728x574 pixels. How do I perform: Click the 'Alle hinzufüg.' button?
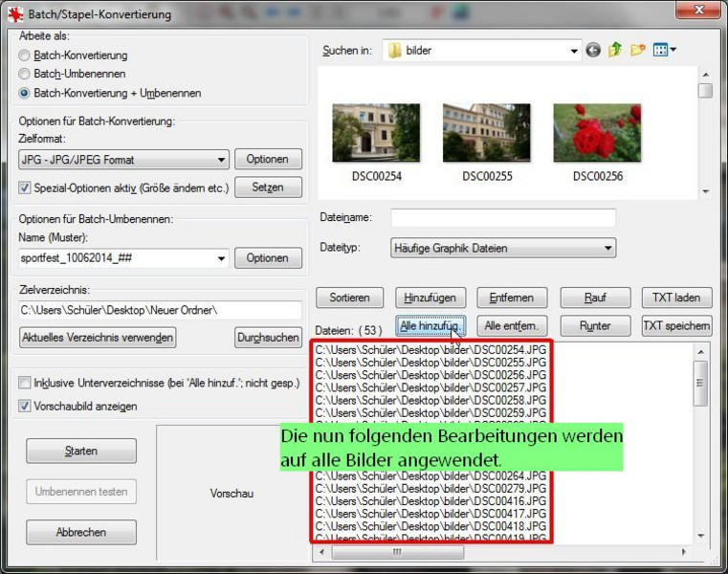point(431,325)
